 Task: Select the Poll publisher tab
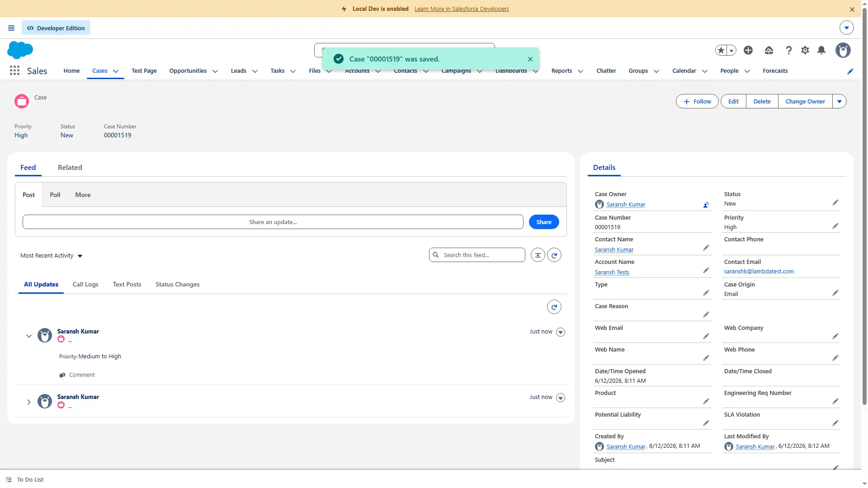point(55,195)
